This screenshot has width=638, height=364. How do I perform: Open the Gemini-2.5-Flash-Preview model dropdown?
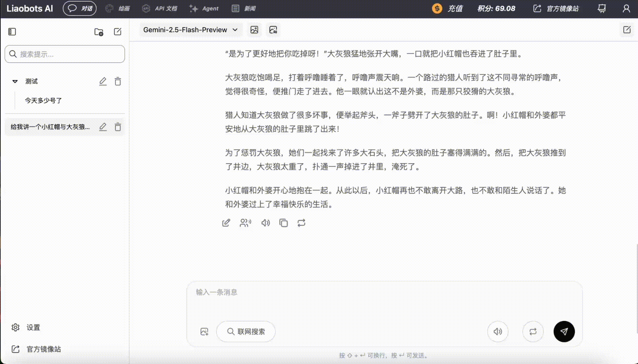click(191, 30)
